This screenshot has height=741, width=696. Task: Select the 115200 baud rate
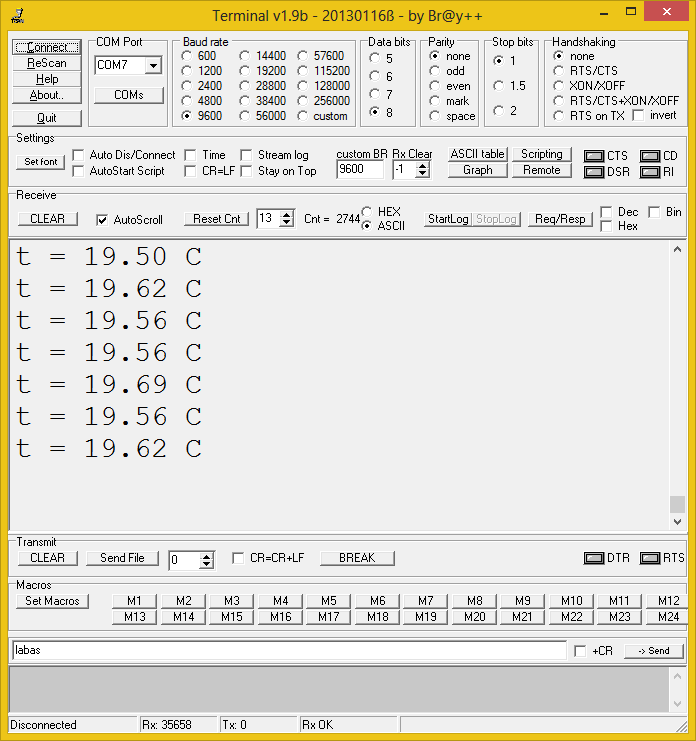[303, 71]
